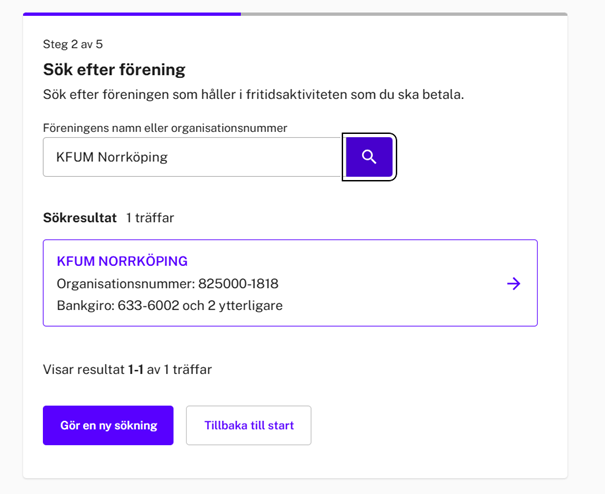Open the KFUM NORRKÖPING result title link

pyautogui.click(x=122, y=261)
